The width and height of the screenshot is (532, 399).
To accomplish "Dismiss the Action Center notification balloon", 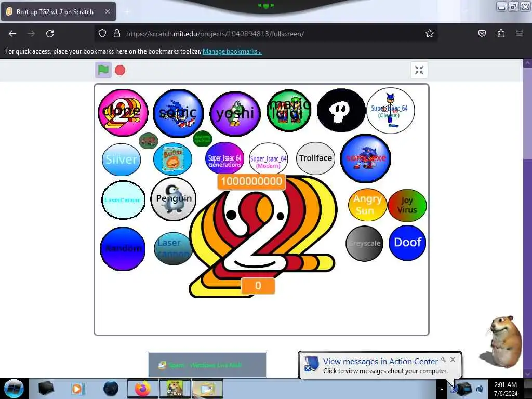I will click(453, 360).
